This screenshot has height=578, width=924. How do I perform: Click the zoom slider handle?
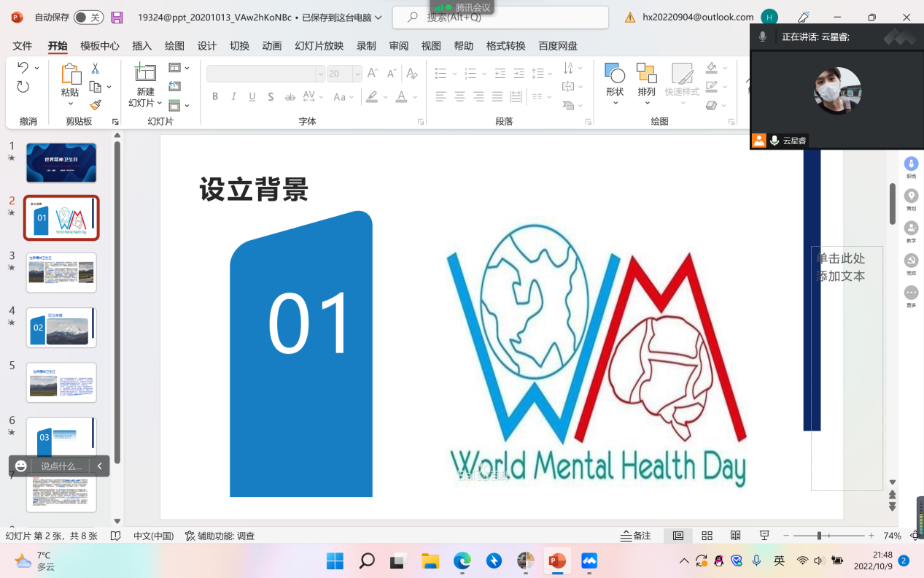(x=819, y=536)
